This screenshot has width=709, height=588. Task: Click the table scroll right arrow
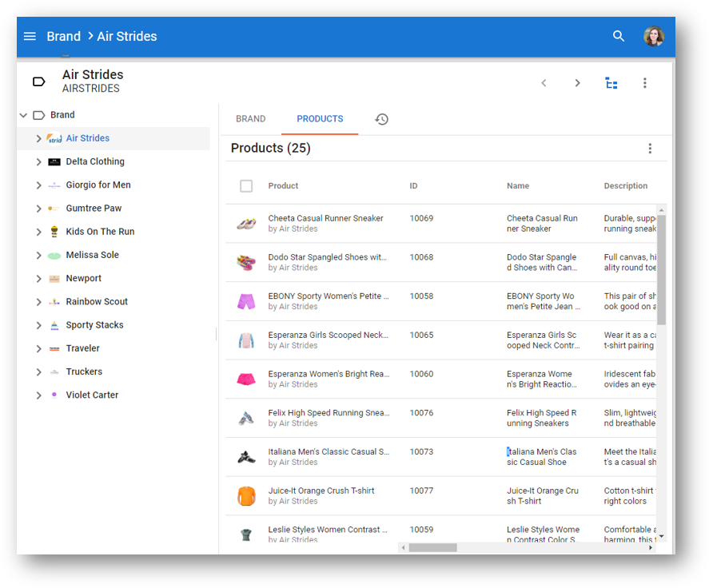[650, 548]
